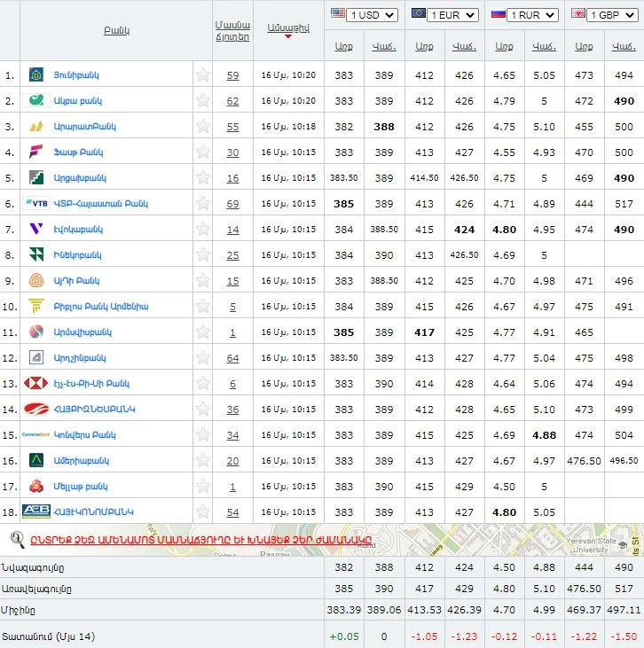
Task: Click the EU flag icon beside EUR
Action: pyautogui.click(x=419, y=13)
